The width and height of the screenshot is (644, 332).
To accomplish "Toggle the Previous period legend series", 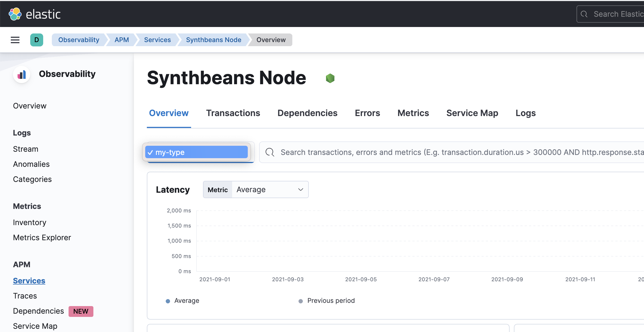I will click(331, 301).
